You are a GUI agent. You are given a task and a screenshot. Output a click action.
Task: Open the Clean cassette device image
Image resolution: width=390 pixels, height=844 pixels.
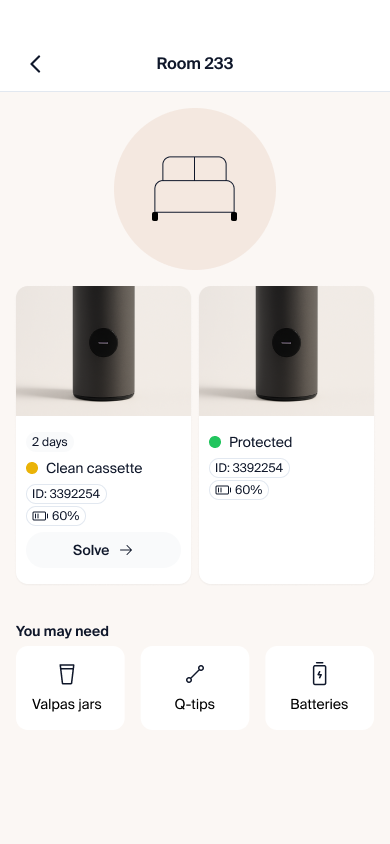(x=103, y=351)
